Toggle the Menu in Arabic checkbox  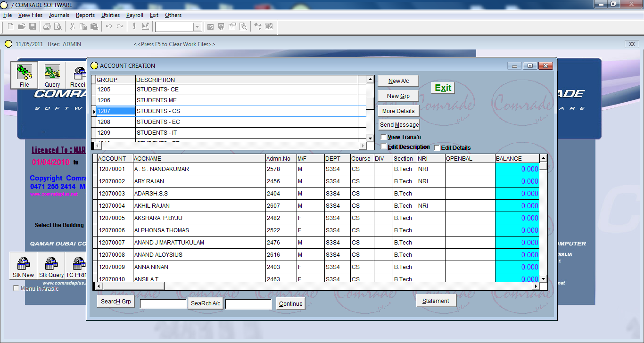tap(17, 287)
